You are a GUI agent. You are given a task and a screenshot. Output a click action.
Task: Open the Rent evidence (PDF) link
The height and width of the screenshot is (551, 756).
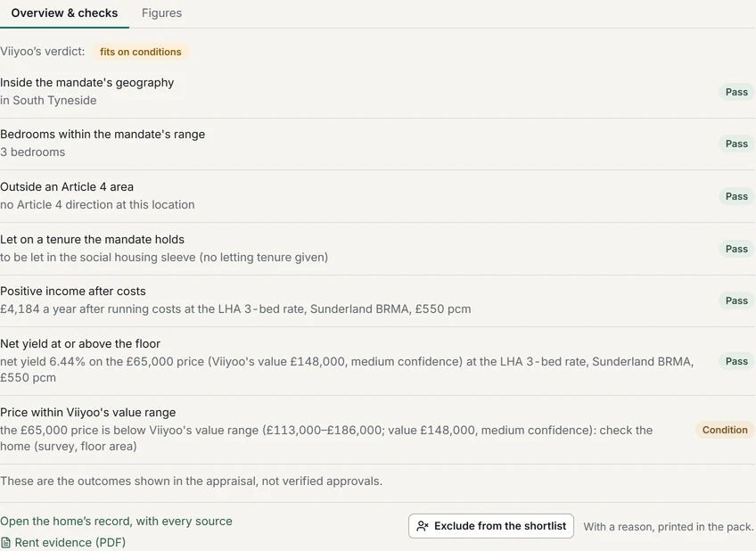(63, 542)
